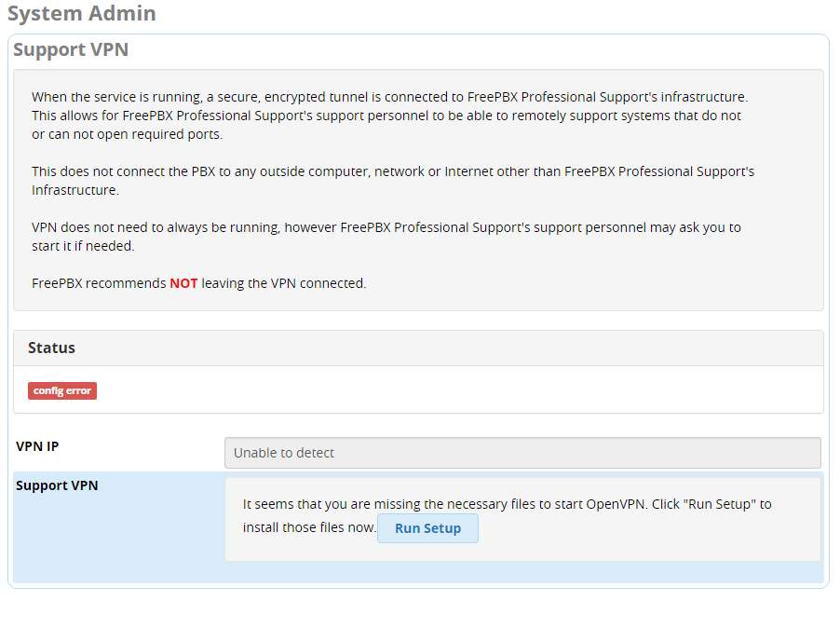Click the word 'Infrastructure.' ending second paragraph
Viewport: 840px width, 628px height.
click(x=75, y=190)
